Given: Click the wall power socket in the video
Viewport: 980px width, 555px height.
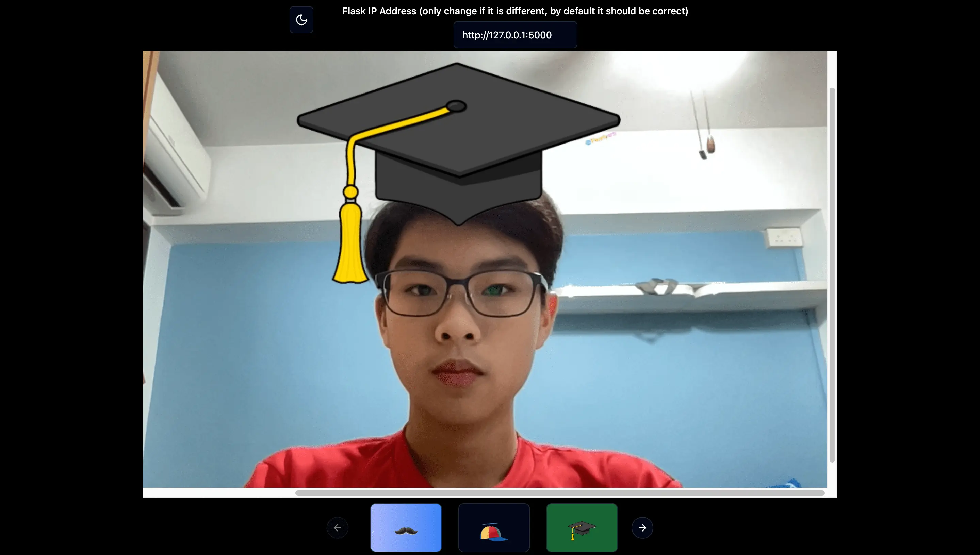Looking at the screenshot, I should coord(784,237).
